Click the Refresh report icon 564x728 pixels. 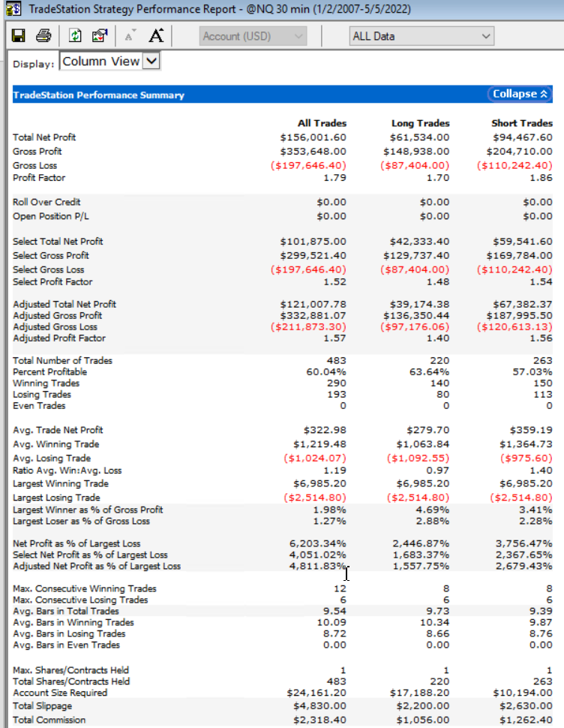click(x=75, y=35)
